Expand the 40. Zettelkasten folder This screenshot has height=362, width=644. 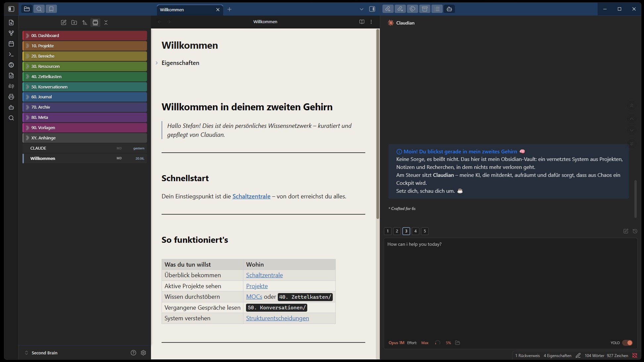(x=85, y=77)
